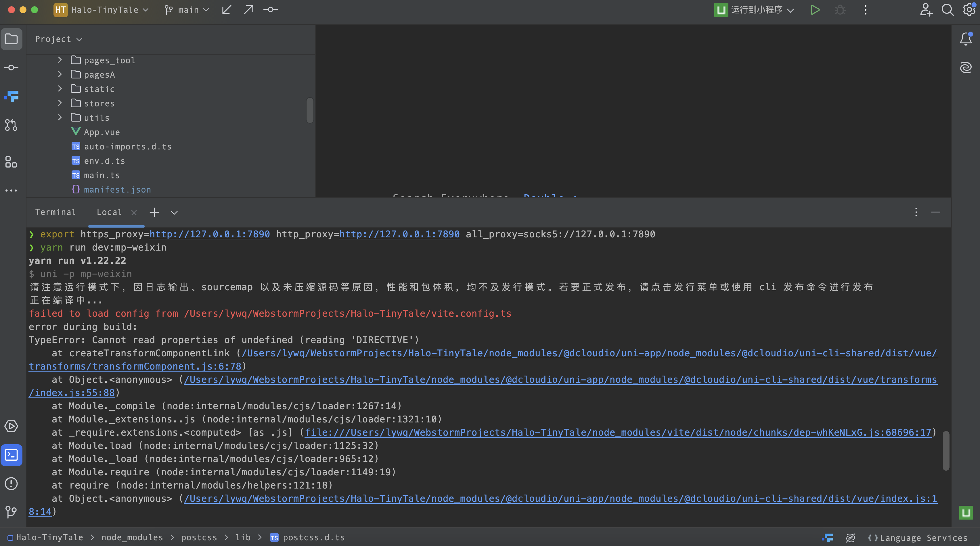Open Search Everywhere magnifier
Viewport: 980px width, 546px height.
[x=948, y=9]
